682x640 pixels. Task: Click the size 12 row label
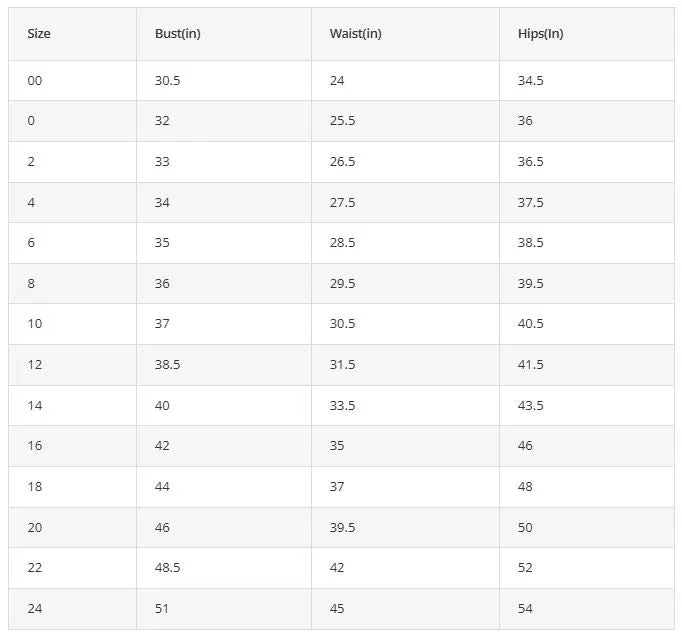pyautogui.click(x=35, y=364)
